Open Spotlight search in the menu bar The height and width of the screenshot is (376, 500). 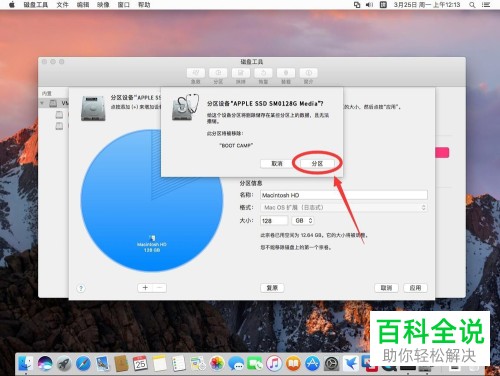coord(472,5)
